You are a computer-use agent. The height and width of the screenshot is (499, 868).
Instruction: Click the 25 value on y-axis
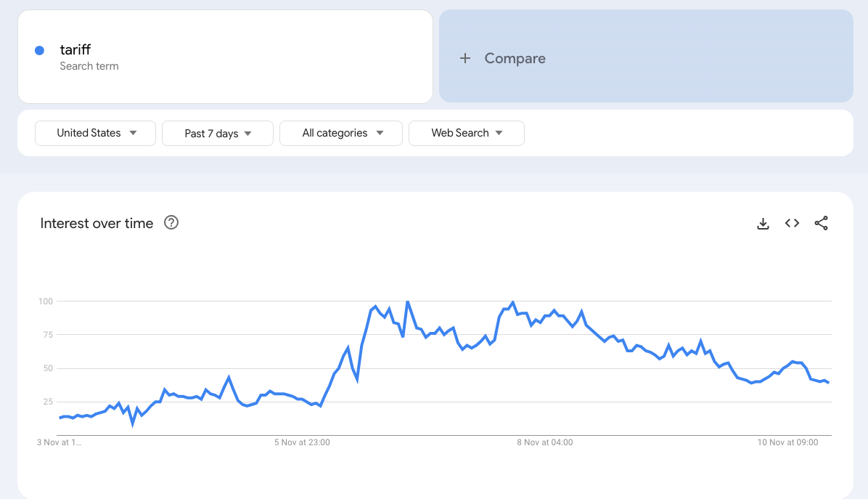[x=48, y=402]
